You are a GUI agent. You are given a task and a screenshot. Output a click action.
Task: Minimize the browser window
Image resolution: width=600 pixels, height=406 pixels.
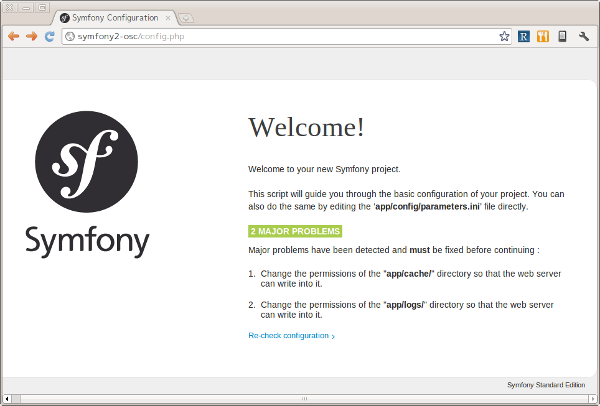26,7
